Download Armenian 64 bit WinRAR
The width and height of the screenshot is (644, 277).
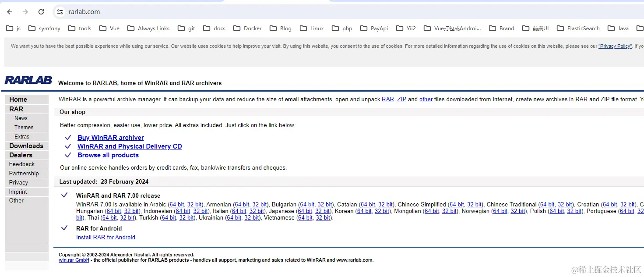(242, 205)
